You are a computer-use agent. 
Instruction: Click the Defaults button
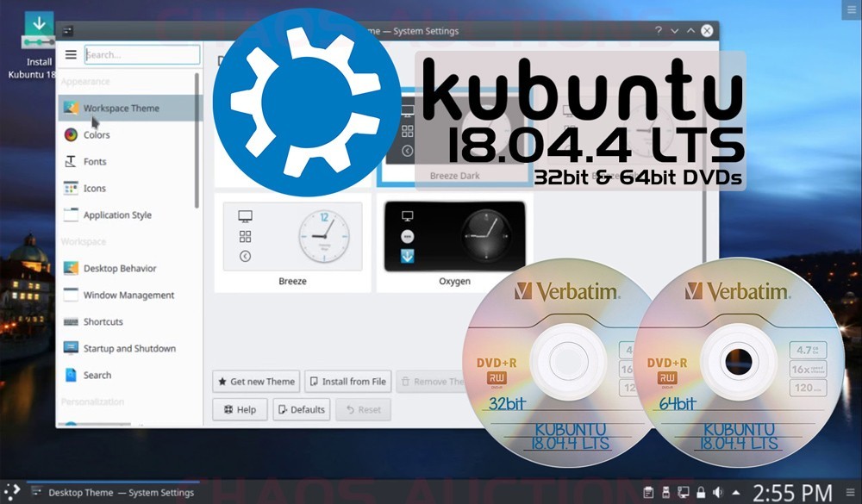coord(301,409)
